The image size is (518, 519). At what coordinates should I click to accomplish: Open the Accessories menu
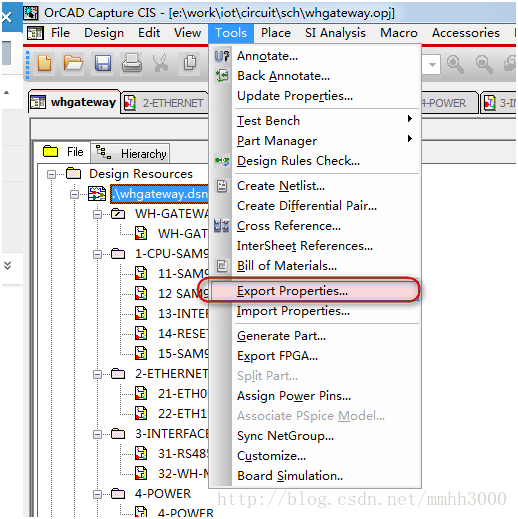466,33
